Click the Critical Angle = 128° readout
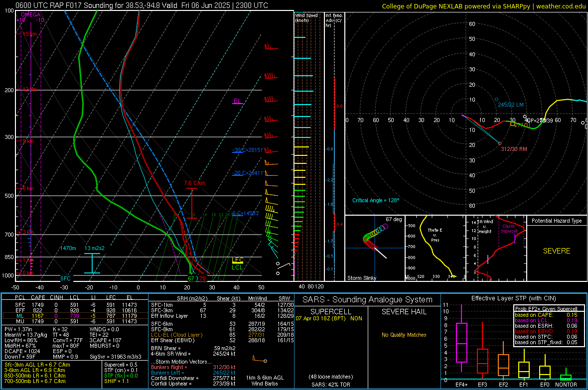Viewport: 588px width, 390px height. pos(376,200)
